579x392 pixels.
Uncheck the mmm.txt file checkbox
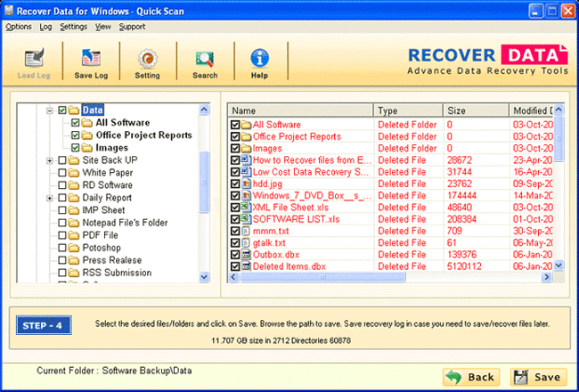point(235,231)
